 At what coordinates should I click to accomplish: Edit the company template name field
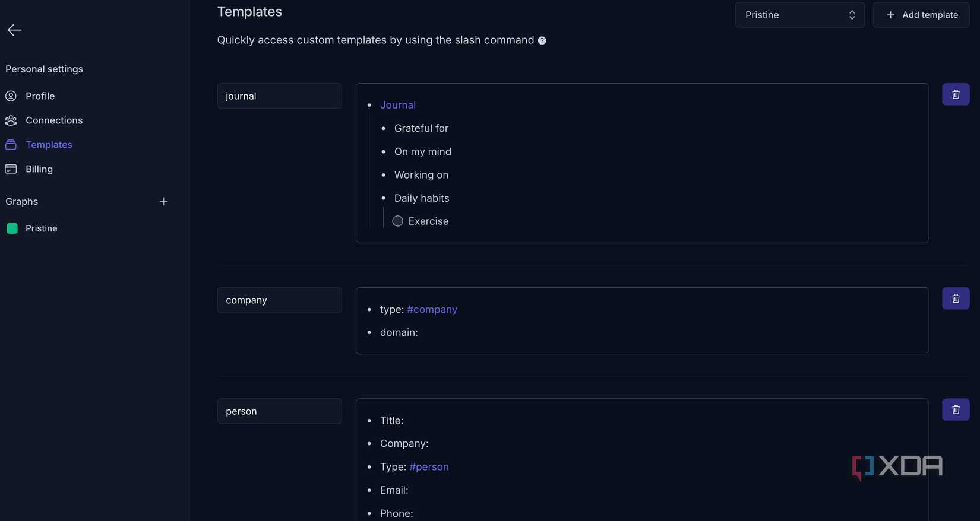(279, 300)
